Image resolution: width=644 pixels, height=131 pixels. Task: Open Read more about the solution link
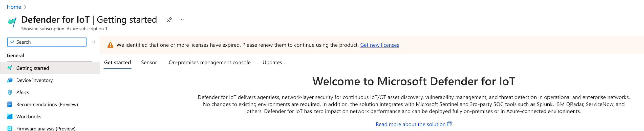[411, 124]
